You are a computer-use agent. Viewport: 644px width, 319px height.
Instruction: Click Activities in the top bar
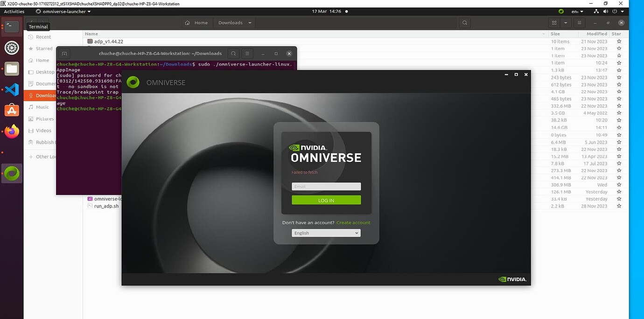(14, 11)
